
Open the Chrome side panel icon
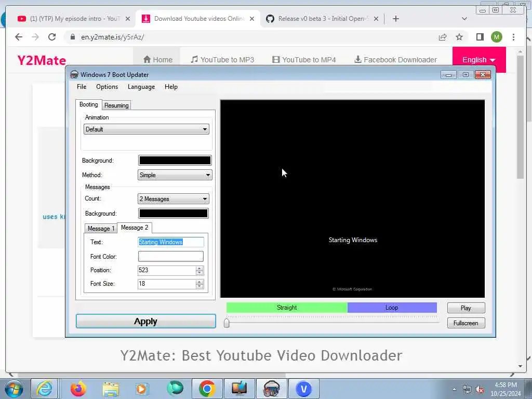coord(480,37)
